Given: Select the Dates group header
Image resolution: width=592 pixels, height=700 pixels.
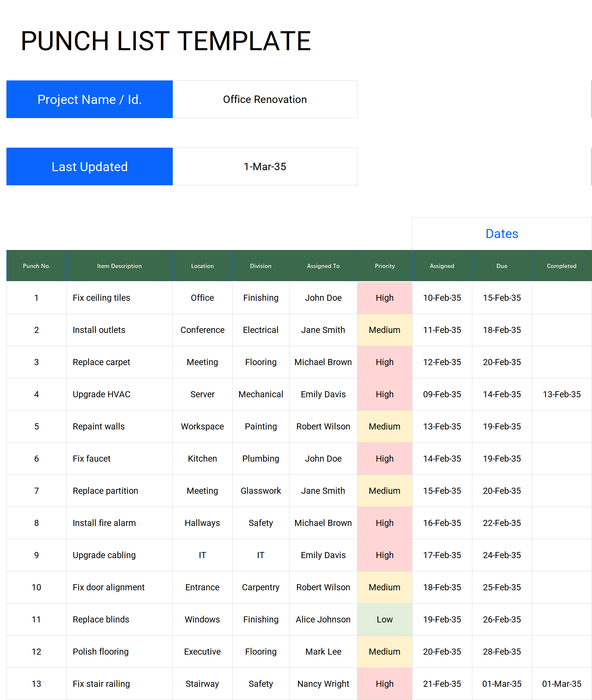Looking at the screenshot, I should 502,234.
